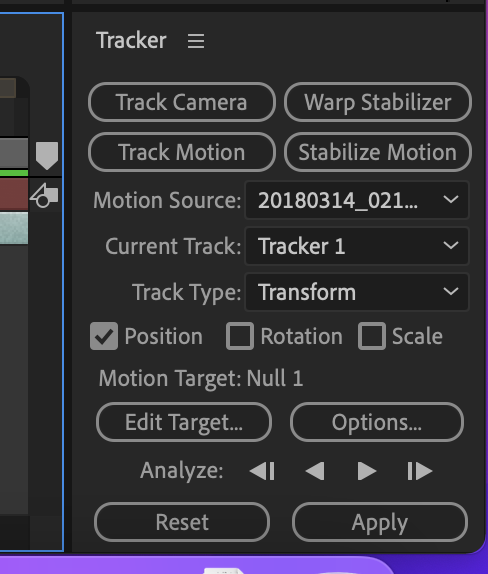Select the Tracker panel title tab
The width and height of the screenshot is (488, 574).
tap(131, 40)
